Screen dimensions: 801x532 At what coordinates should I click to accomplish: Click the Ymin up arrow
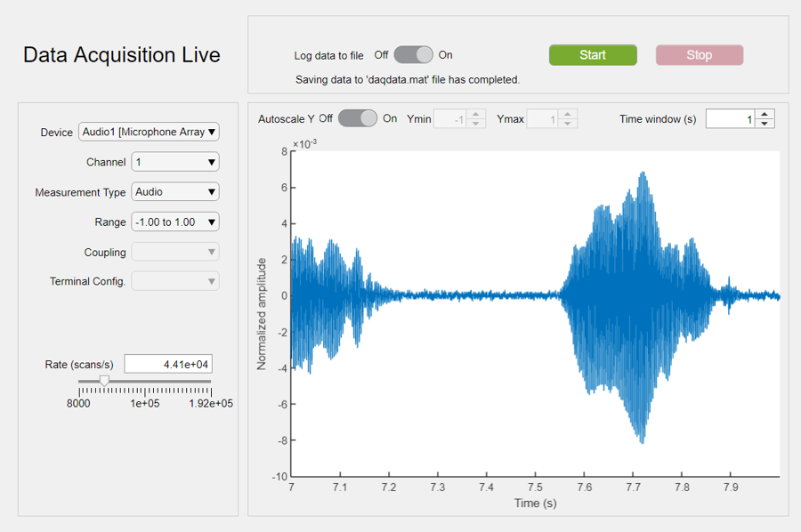point(476,114)
